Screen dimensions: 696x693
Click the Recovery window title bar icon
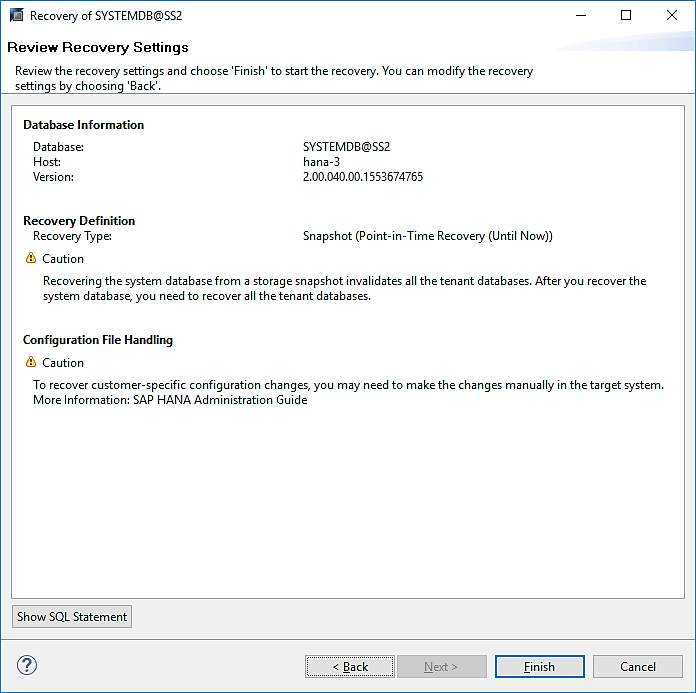coord(16,15)
